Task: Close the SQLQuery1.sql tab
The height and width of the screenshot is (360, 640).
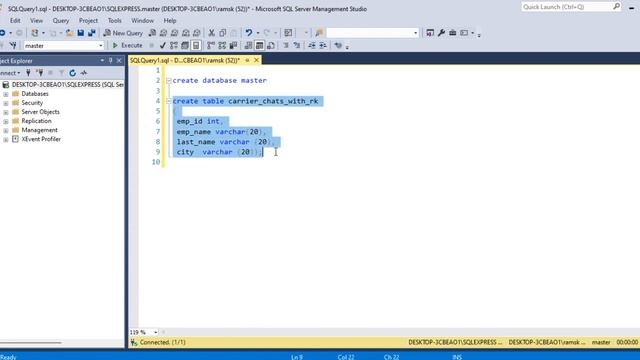Action: 256,60
